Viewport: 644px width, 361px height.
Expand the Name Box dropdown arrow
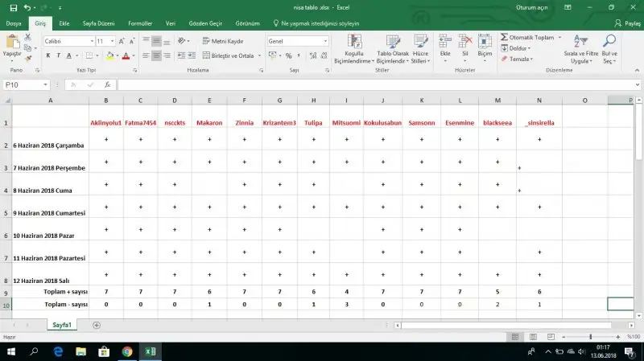coord(46,84)
